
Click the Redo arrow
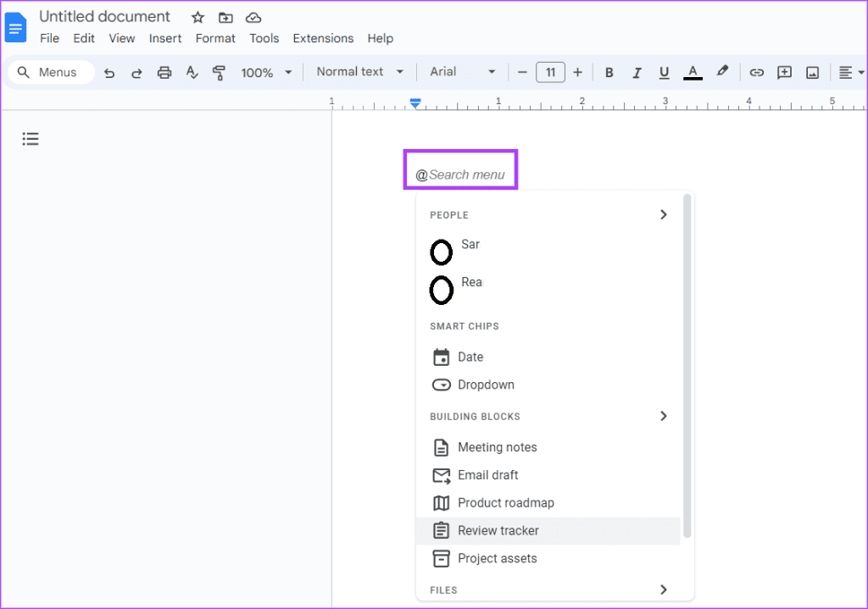click(x=136, y=73)
